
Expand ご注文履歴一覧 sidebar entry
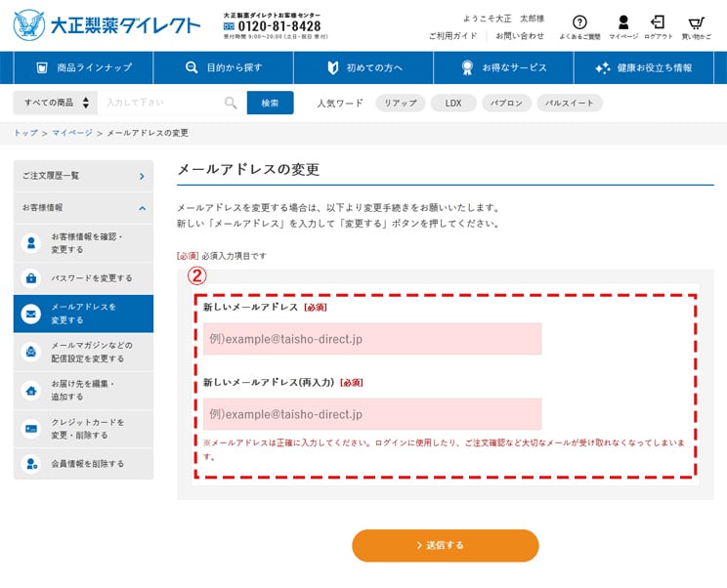click(83, 176)
